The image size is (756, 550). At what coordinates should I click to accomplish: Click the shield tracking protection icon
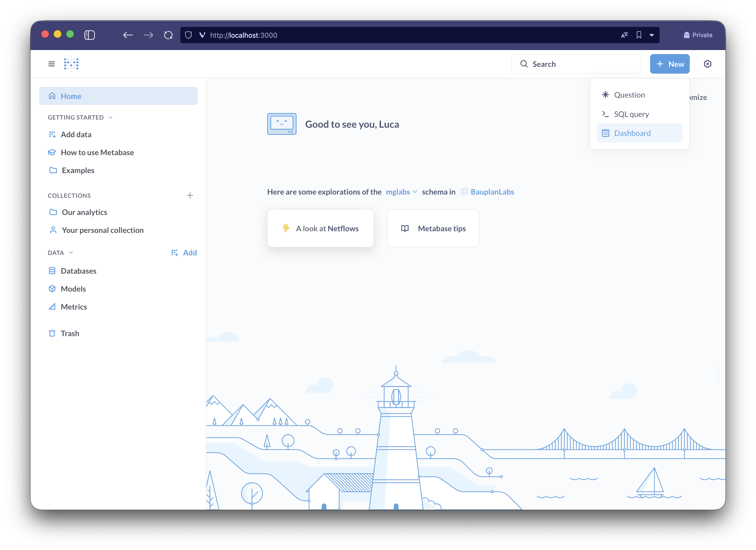[x=188, y=35]
